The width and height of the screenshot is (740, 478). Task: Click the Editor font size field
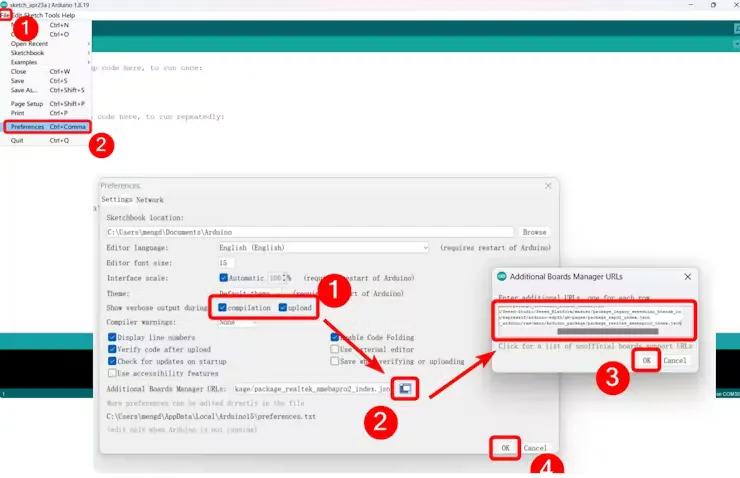click(226, 263)
